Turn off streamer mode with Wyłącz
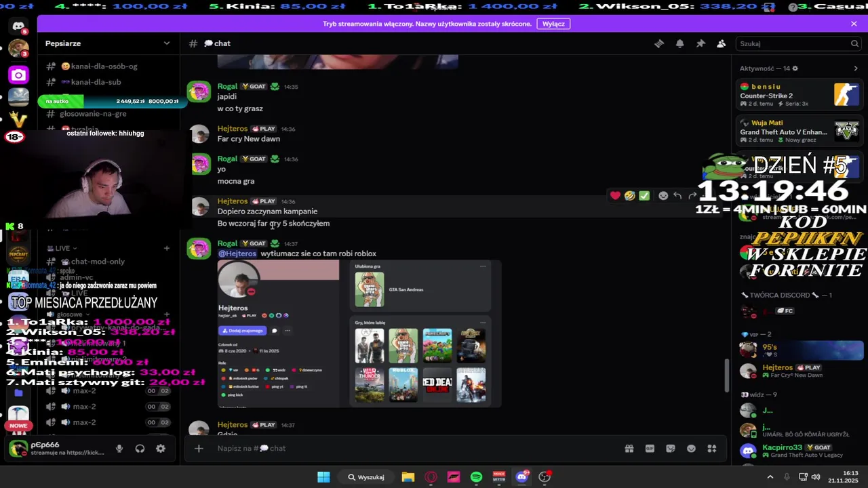868x488 pixels. click(553, 24)
